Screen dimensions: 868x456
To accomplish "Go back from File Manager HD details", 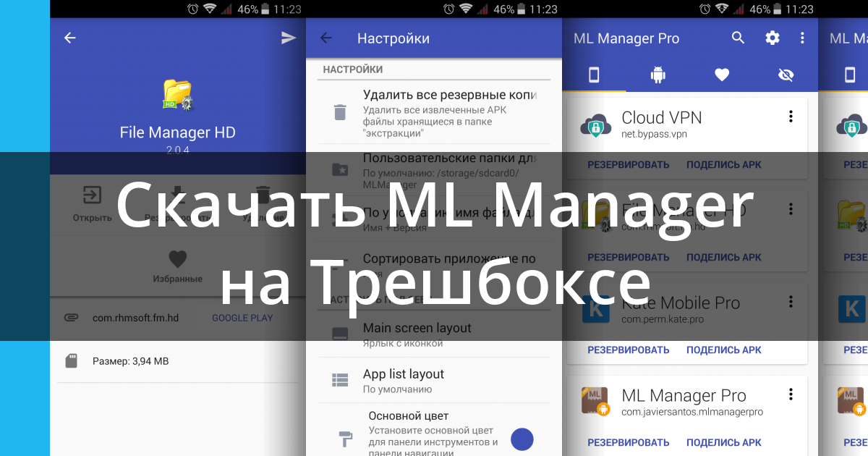I will click(69, 38).
